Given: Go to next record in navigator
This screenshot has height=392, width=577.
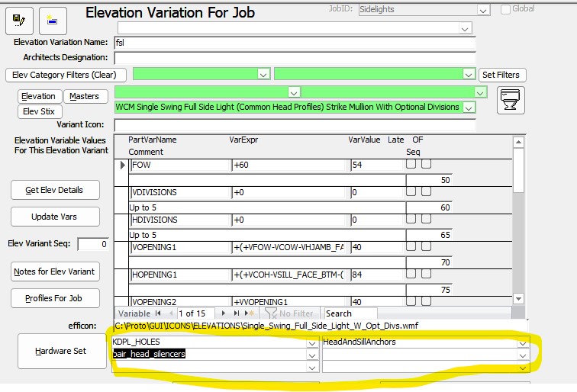Looking at the screenshot, I should [224, 313].
